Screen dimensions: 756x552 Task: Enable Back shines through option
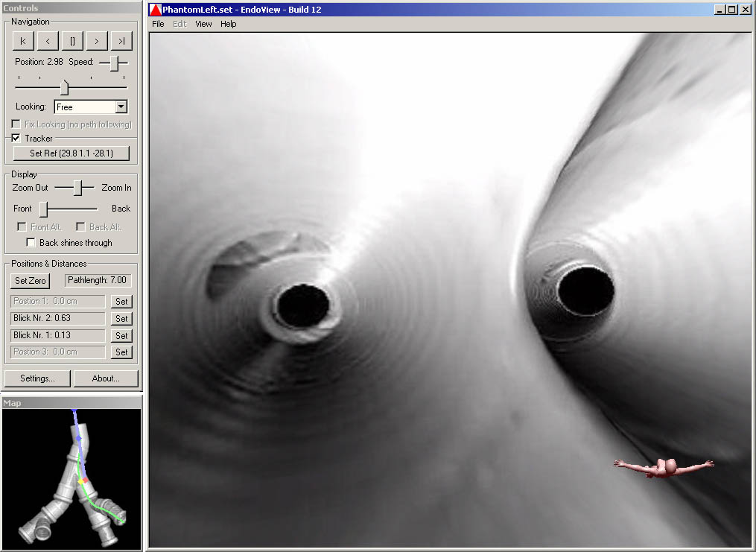click(x=31, y=243)
